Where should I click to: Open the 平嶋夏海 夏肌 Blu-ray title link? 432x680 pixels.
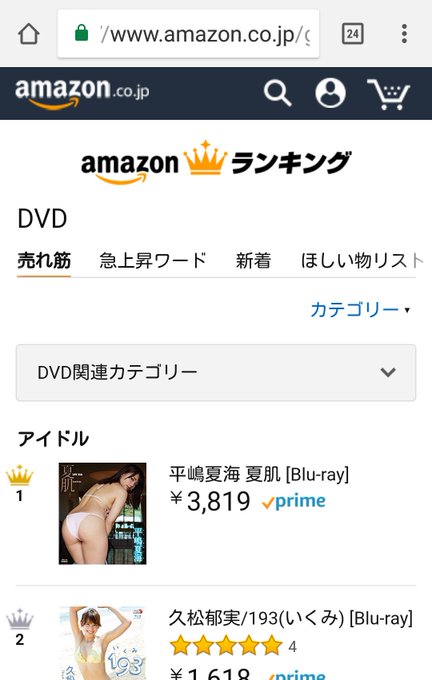(x=259, y=474)
